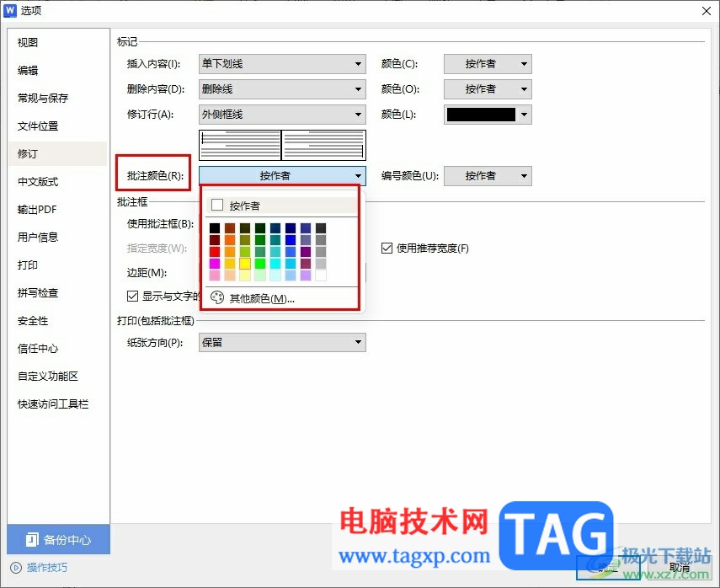This screenshot has width=720, height=588.
Task: Click the 备份中心 button
Action: (58, 539)
